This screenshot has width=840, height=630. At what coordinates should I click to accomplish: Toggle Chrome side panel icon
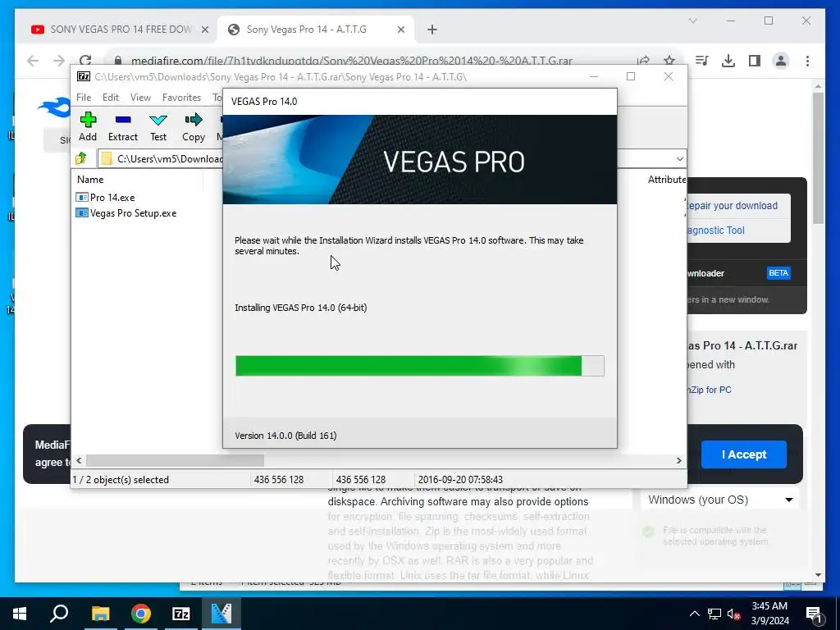(x=755, y=61)
